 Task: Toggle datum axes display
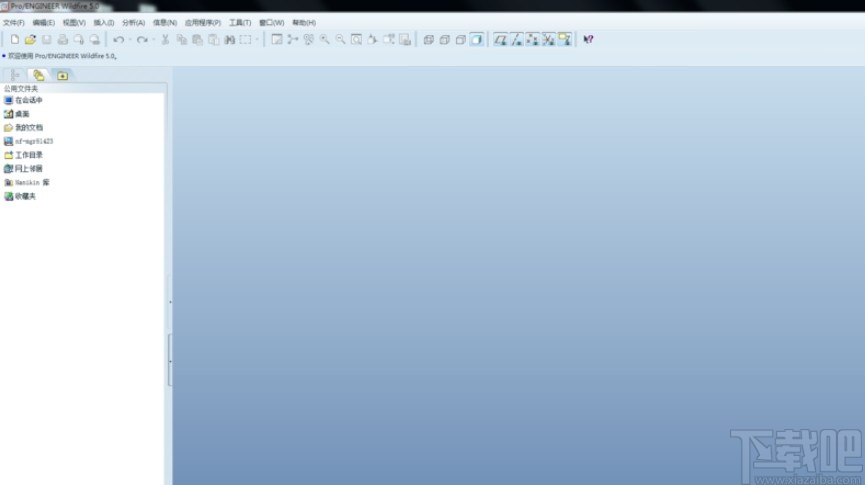pos(516,39)
